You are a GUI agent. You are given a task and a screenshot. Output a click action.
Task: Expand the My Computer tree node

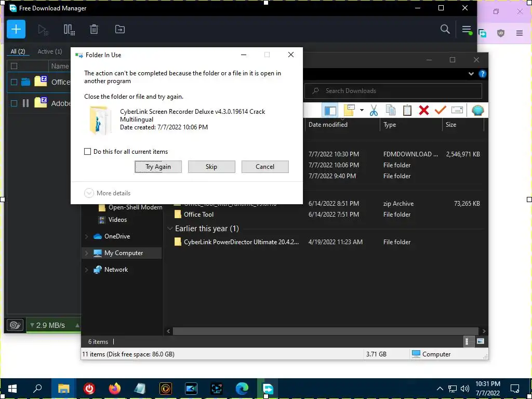click(87, 253)
